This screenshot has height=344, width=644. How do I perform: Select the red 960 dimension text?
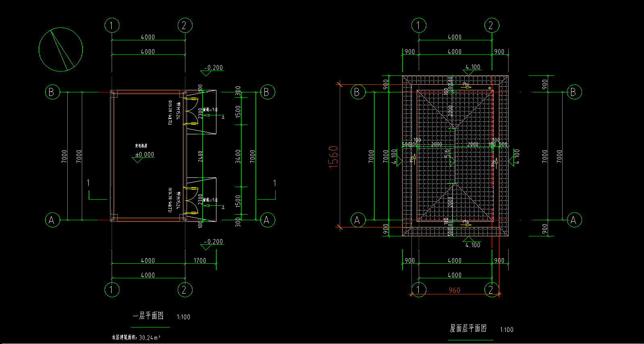click(x=454, y=290)
